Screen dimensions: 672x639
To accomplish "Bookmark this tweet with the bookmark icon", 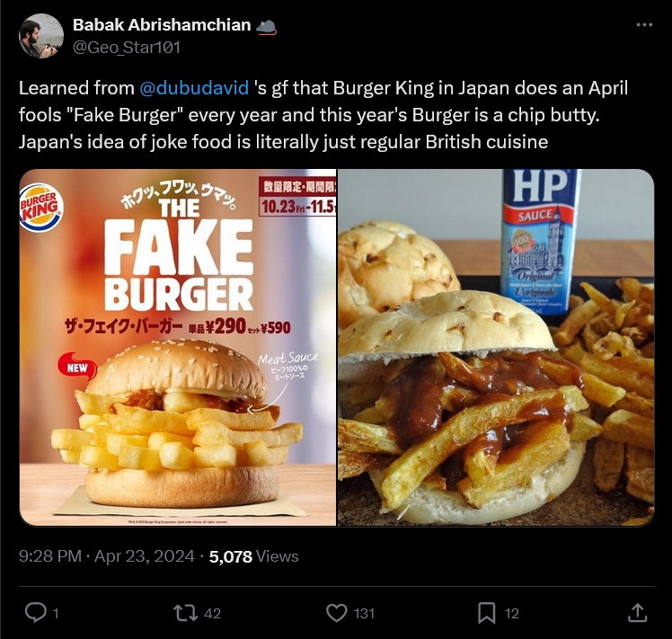I will pos(486,613).
